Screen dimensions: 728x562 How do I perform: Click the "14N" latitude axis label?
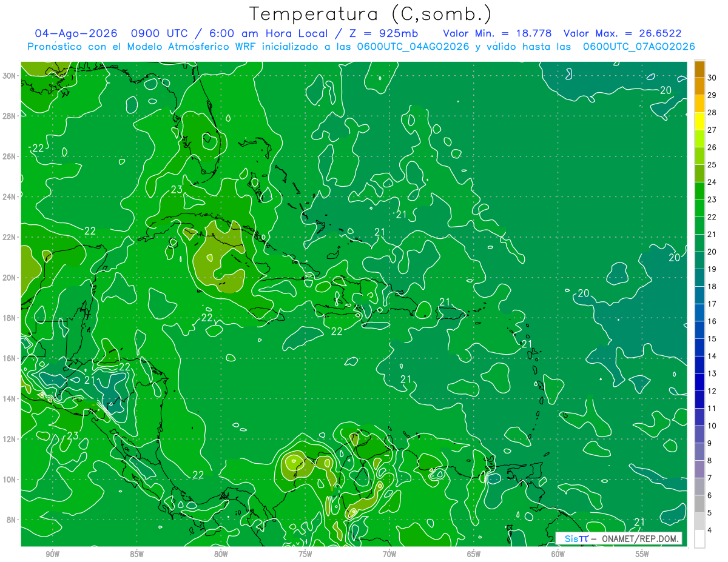click(x=9, y=399)
